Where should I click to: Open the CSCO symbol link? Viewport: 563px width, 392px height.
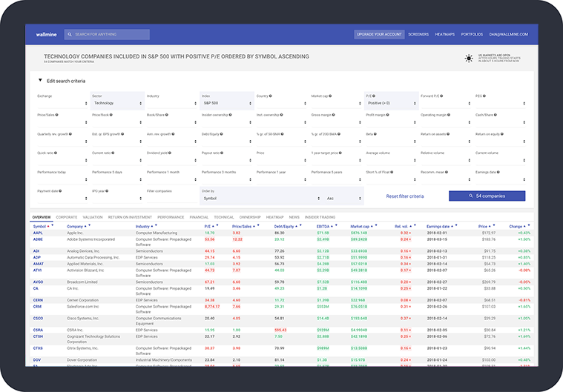(38, 319)
